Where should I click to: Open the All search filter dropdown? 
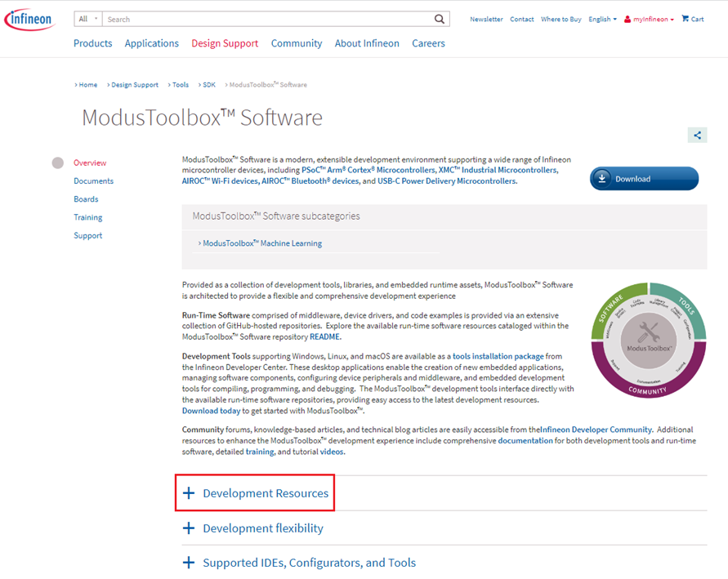click(x=87, y=19)
